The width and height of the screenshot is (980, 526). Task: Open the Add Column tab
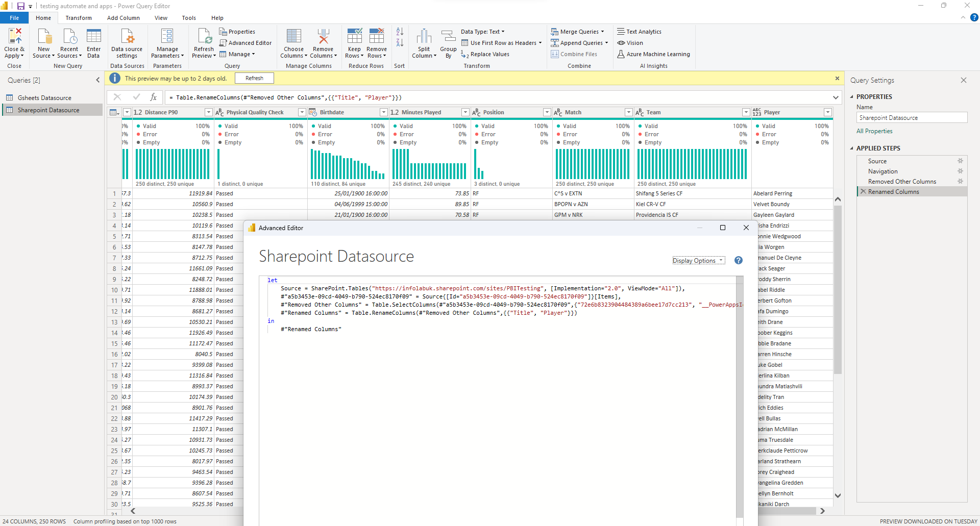click(123, 18)
